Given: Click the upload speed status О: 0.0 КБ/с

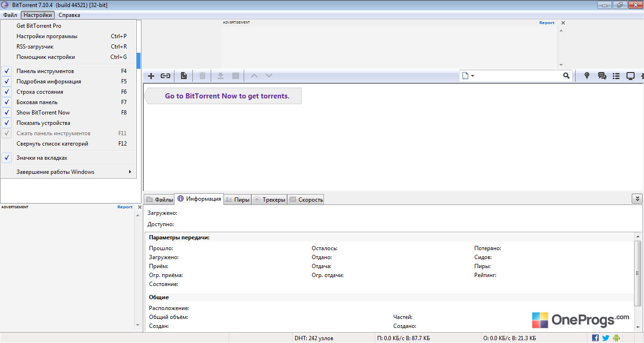Looking at the screenshot, I should tap(510, 338).
